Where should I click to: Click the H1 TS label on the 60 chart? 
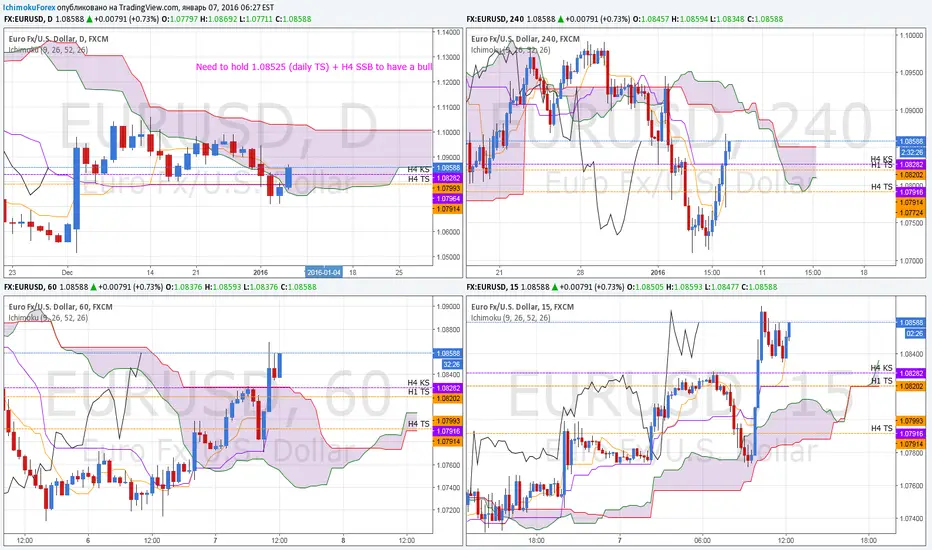coord(418,392)
